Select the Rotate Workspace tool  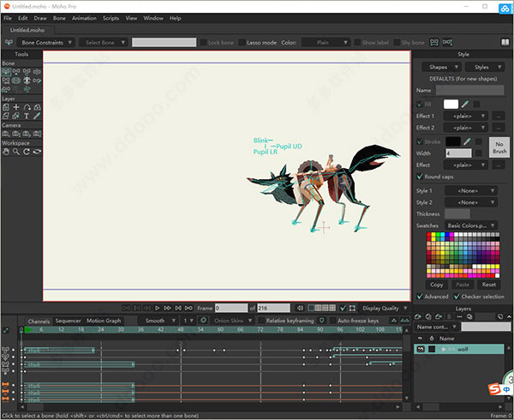27,152
